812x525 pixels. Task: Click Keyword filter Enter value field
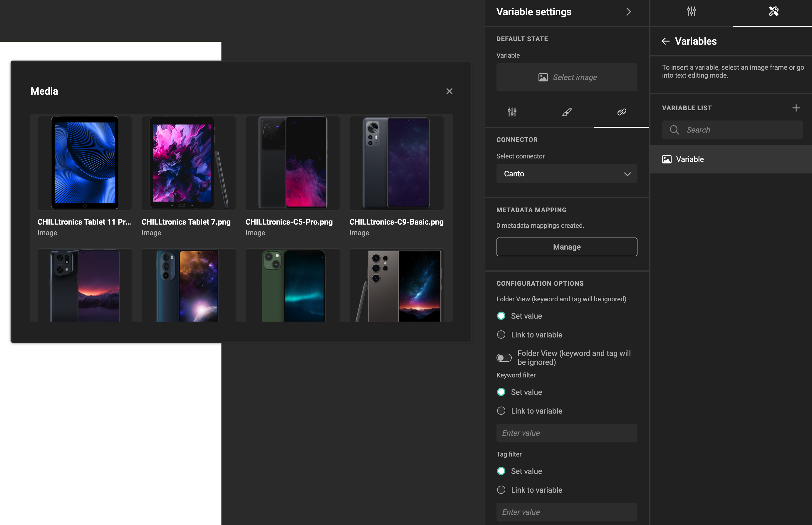coord(567,433)
